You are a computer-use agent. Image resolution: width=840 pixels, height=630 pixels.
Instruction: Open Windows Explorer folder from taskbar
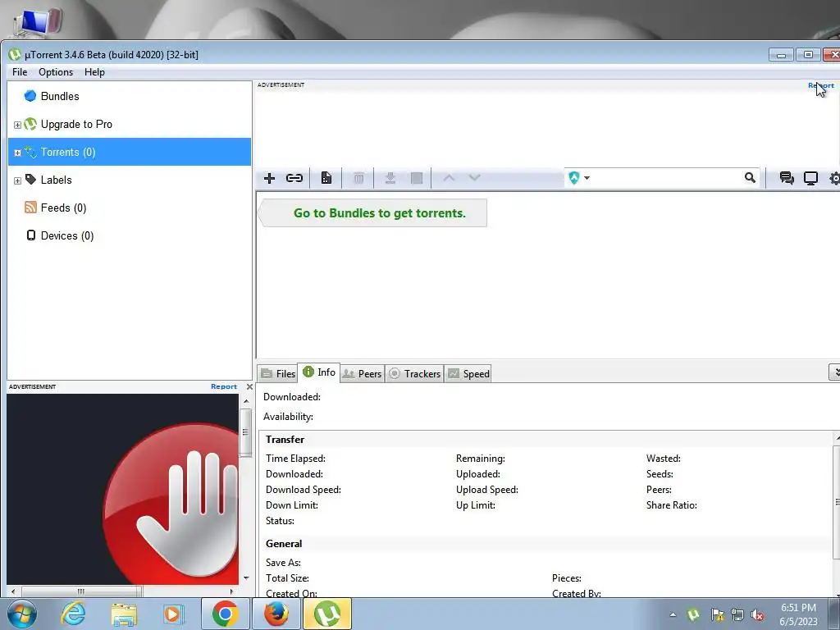tap(124, 614)
